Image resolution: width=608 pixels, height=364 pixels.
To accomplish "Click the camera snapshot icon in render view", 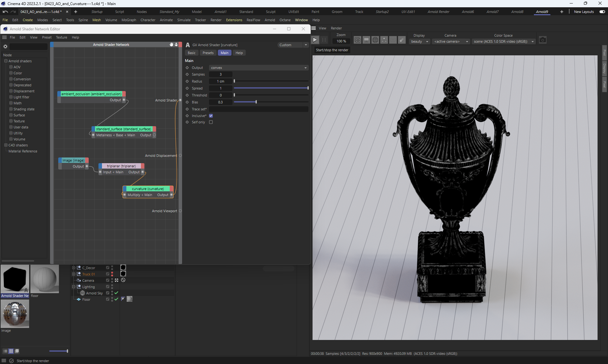I will [x=542, y=40].
